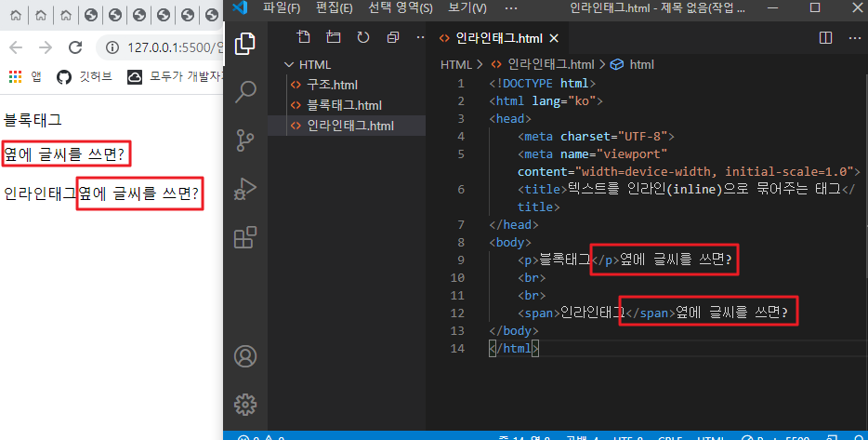868x440 pixels.
Task: Click the opening <body> tag
Action: pos(510,242)
